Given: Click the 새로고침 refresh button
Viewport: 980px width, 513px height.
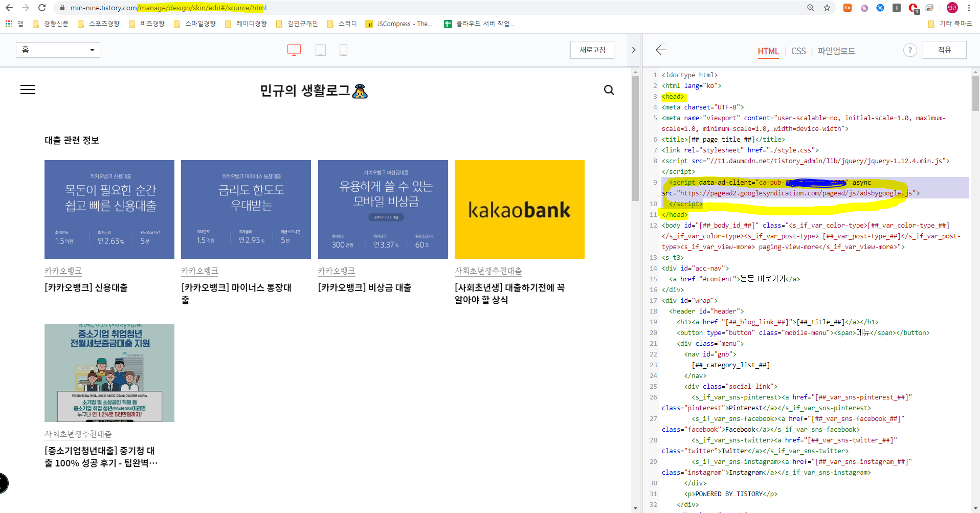Looking at the screenshot, I should pyautogui.click(x=592, y=50).
